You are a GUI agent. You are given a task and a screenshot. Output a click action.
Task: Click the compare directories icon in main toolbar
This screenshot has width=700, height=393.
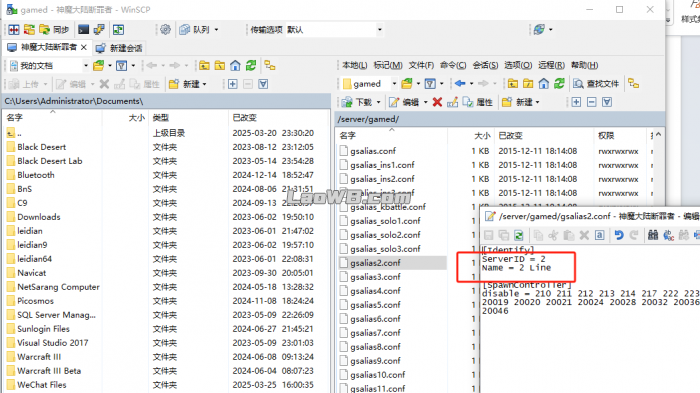click(x=14, y=30)
